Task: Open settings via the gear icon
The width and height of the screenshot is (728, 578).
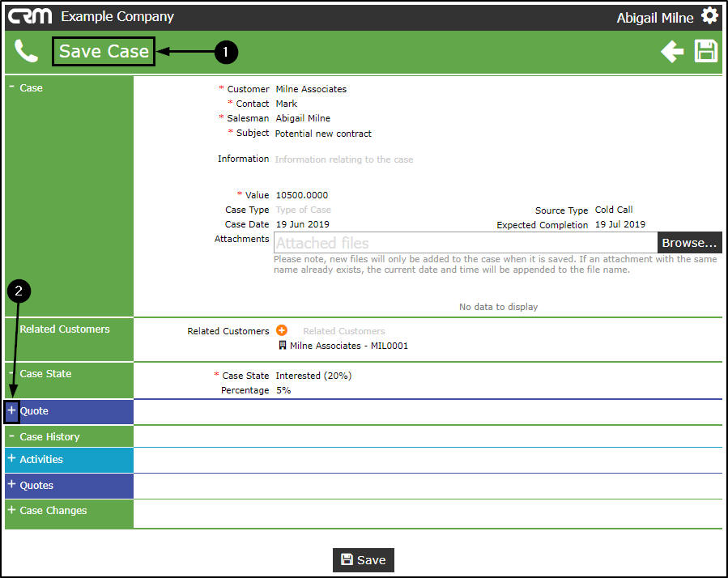Action: coord(709,15)
